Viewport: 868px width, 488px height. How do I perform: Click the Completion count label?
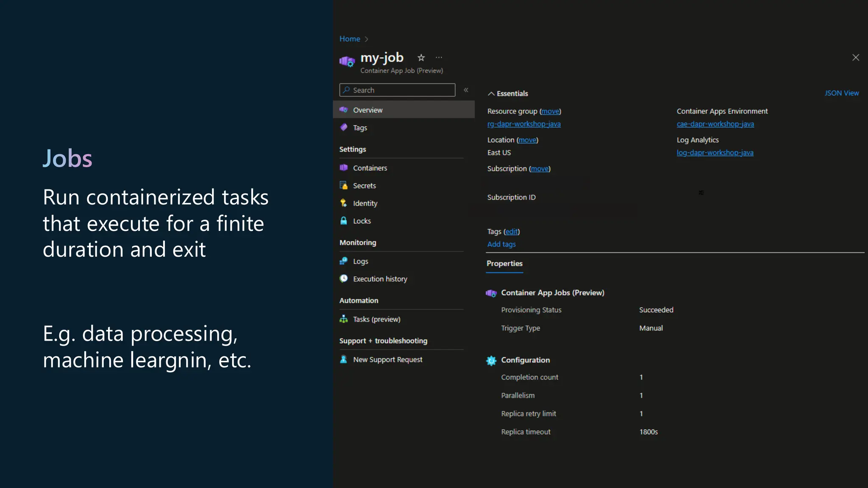coord(529,377)
